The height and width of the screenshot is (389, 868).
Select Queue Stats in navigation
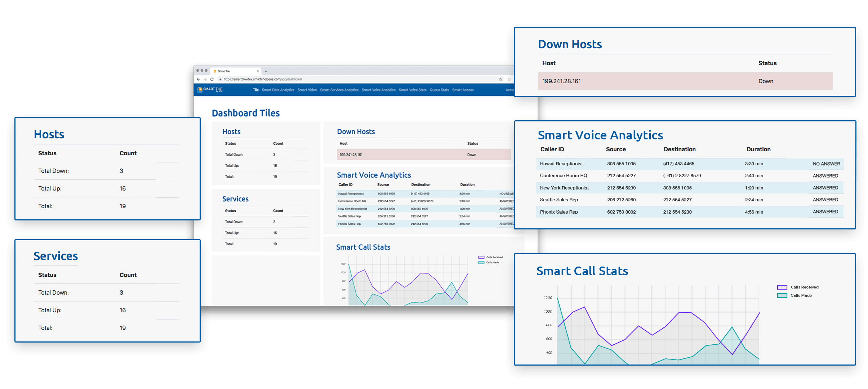tap(439, 90)
